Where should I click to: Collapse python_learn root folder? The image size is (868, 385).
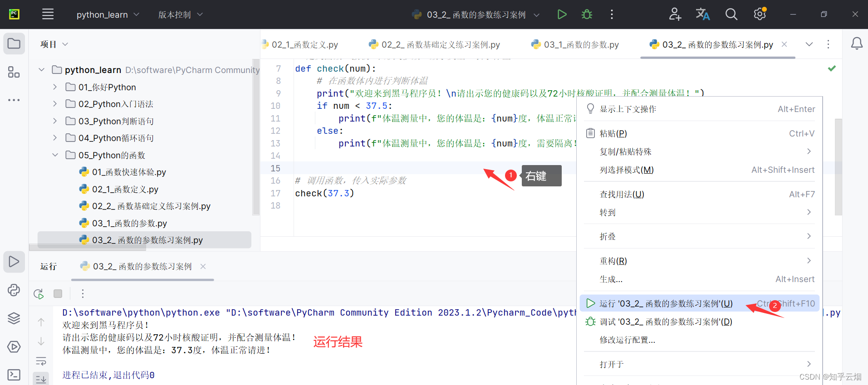click(42, 70)
